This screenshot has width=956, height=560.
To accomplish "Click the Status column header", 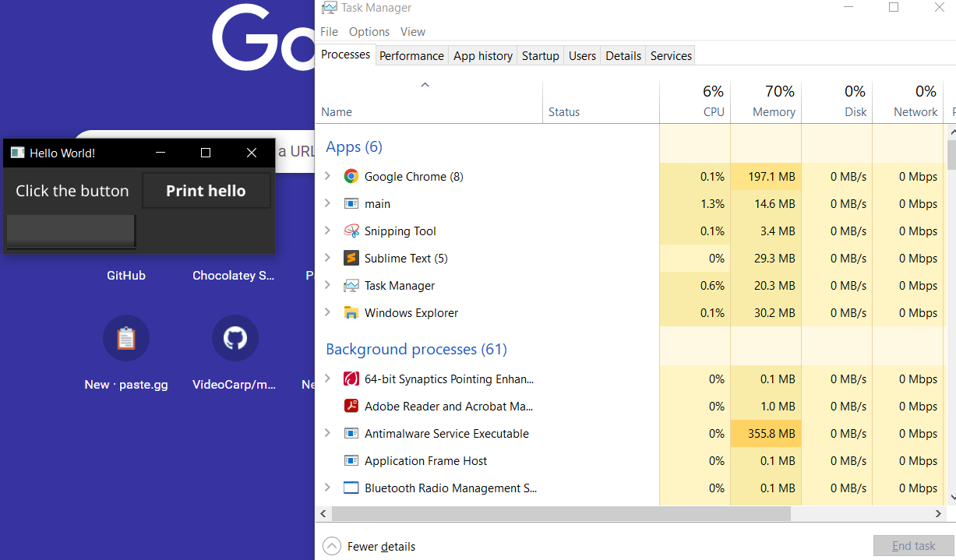I will point(601,102).
